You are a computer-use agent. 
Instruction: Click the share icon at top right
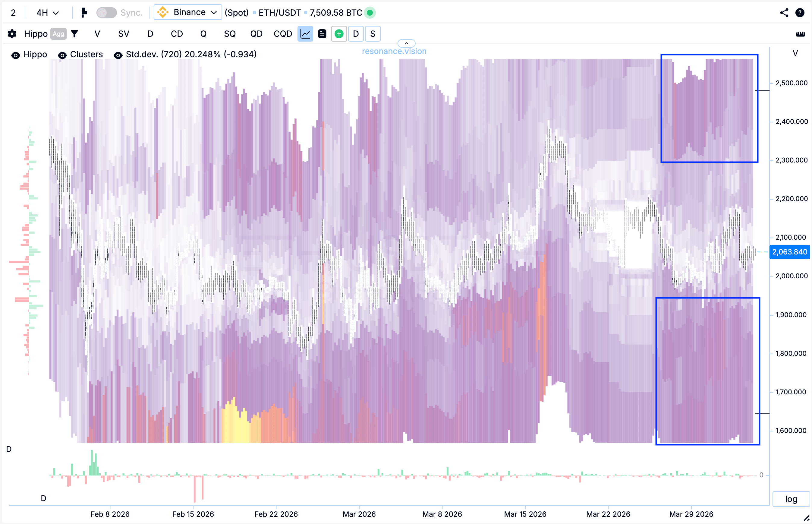tap(784, 13)
